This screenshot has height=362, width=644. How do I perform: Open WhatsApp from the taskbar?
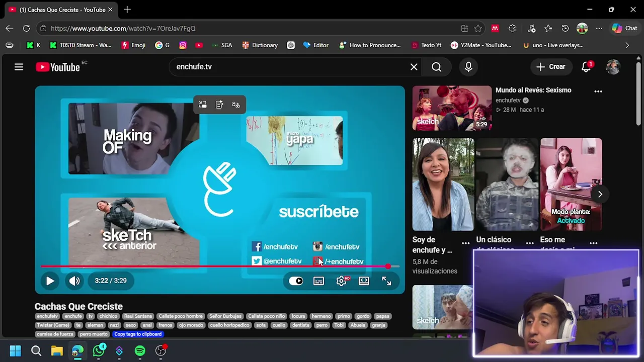pyautogui.click(x=99, y=351)
